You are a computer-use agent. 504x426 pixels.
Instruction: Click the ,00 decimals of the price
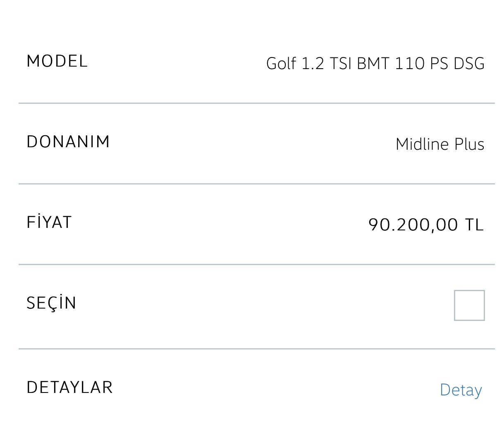click(x=447, y=226)
